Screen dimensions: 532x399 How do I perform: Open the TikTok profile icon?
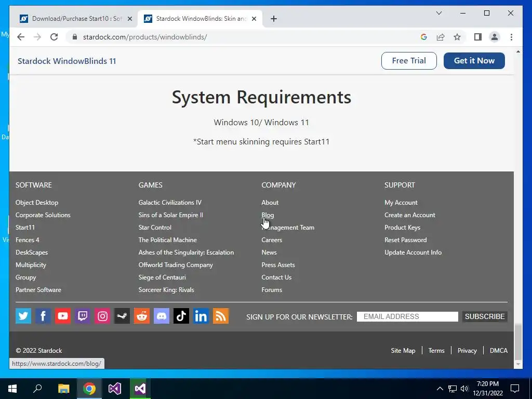181,316
